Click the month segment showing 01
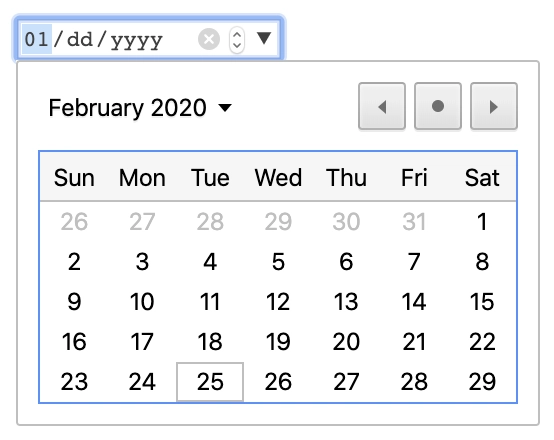Viewport: 554px width, 440px height. 36,39
